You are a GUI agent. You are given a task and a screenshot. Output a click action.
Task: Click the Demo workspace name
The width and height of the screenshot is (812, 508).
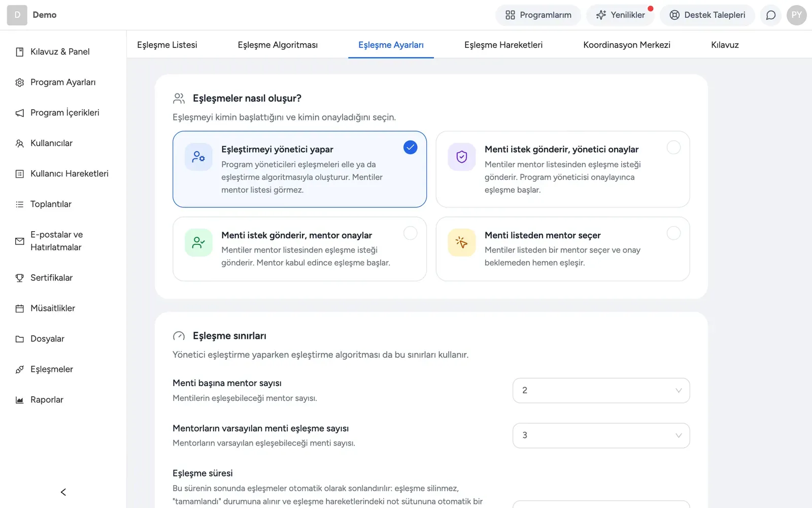click(x=45, y=15)
